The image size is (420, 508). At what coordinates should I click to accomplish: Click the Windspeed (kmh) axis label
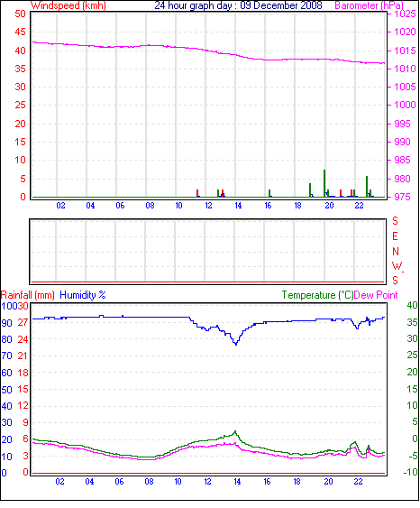(x=68, y=5)
